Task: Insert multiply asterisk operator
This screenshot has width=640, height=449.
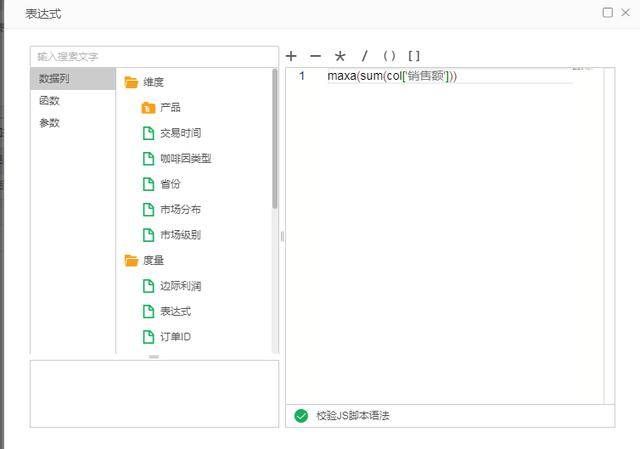Action: [340, 56]
